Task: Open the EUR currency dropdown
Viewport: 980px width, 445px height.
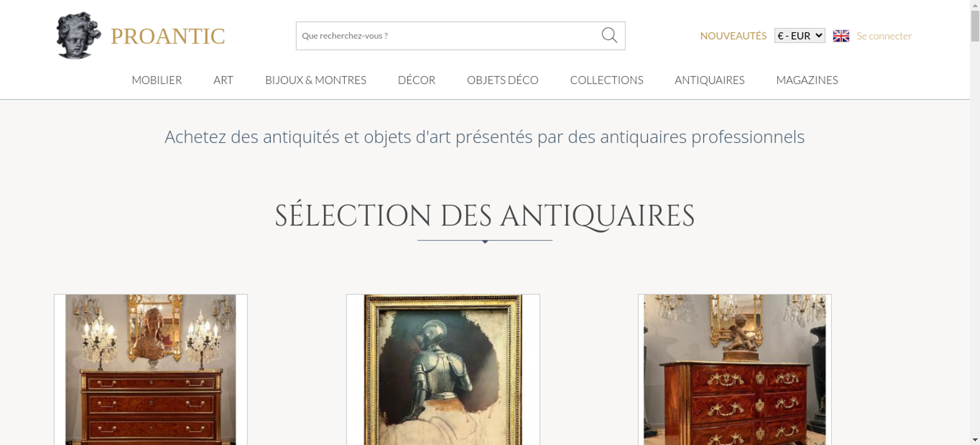Action: point(800,36)
